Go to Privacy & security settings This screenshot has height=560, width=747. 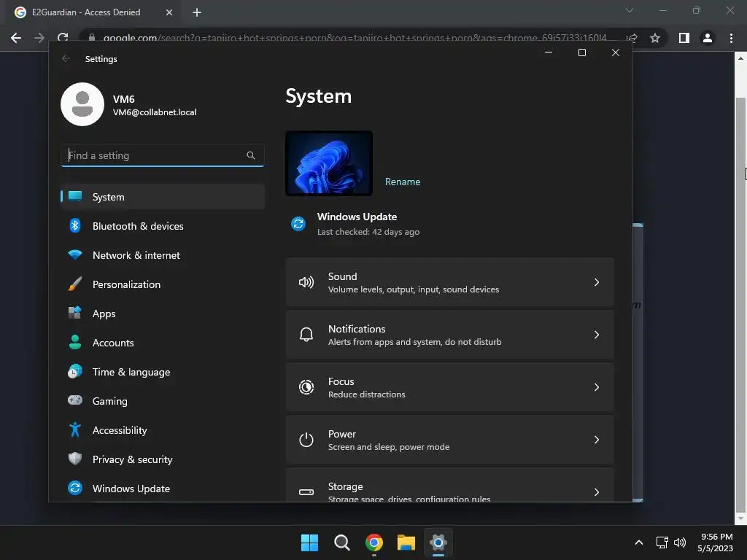[163, 459]
